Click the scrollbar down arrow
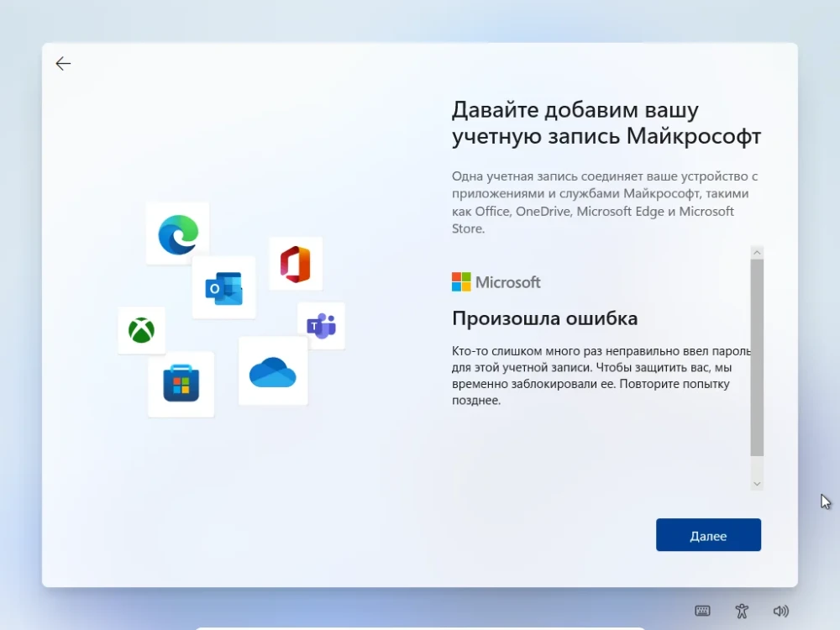 point(757,484)
